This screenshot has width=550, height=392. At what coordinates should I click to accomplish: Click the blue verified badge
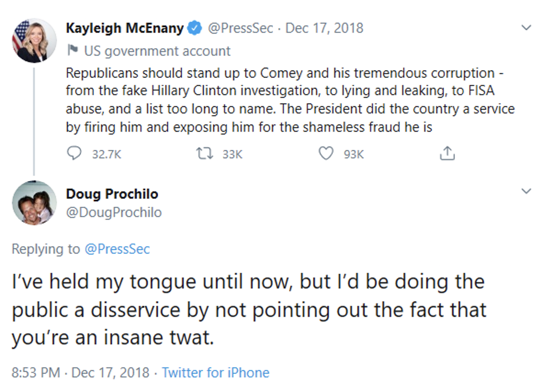[194, 28]
